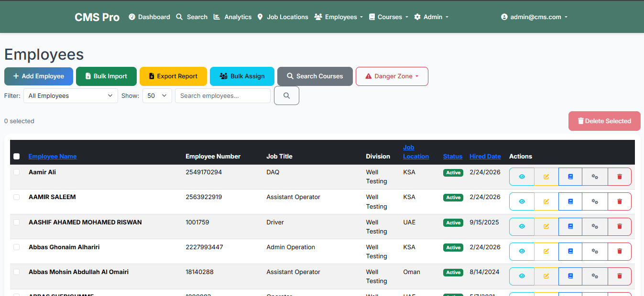
Task: Sort by the Employee Name column header
Action: [x=53, y=156]
